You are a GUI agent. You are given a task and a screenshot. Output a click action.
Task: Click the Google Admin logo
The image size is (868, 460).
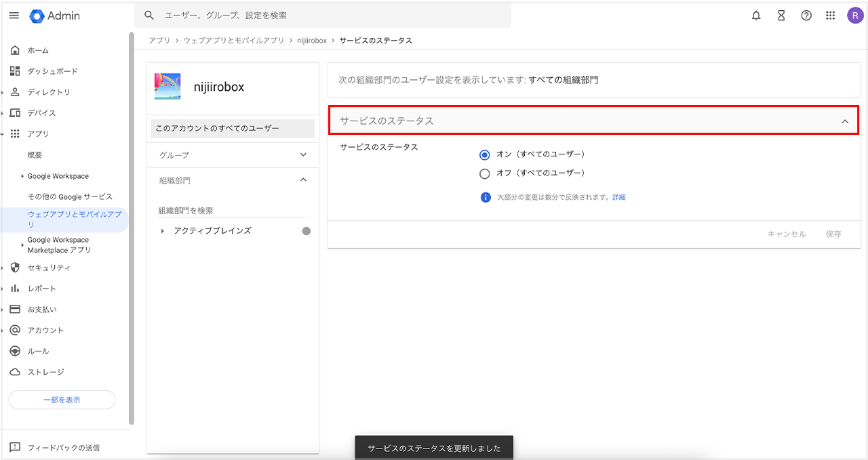click(x=55, y=16)
